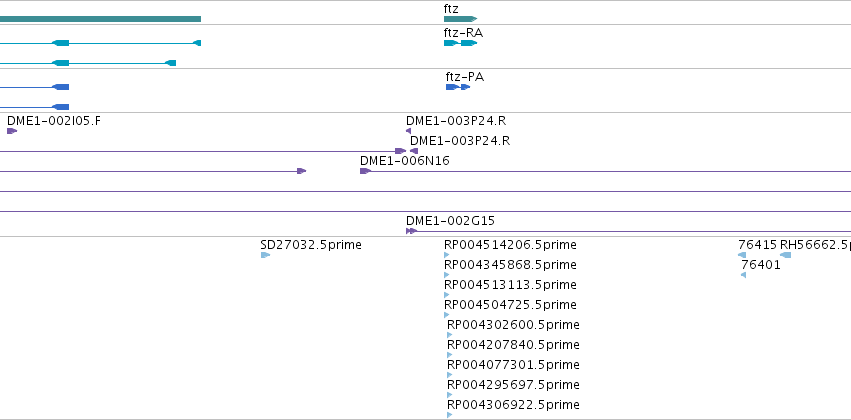Click the 76401 small arrow marker
The height and width of the screenshot is (420, 851).
click(x=744, y=275)
